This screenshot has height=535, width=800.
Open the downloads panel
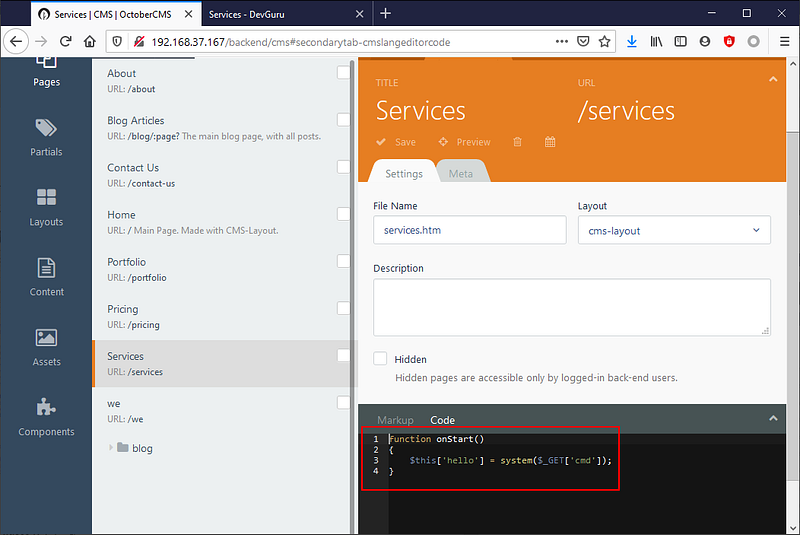[632, 41]
